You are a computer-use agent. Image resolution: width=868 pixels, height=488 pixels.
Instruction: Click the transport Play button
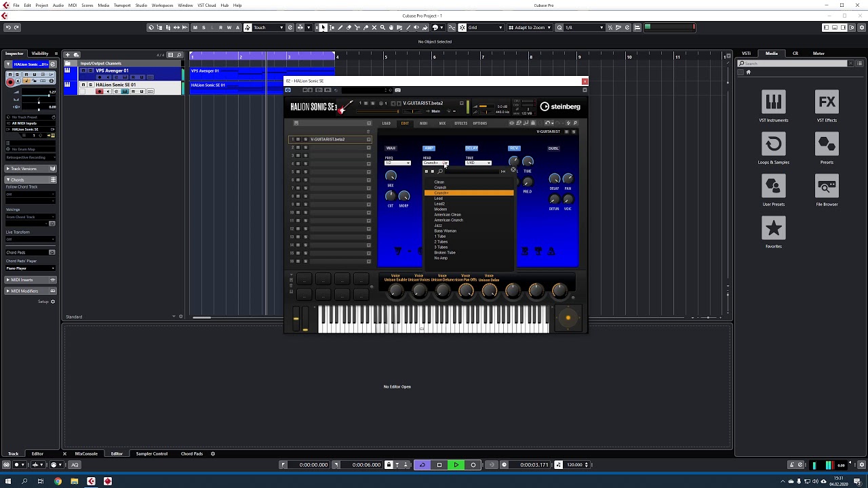click(456, 465)
